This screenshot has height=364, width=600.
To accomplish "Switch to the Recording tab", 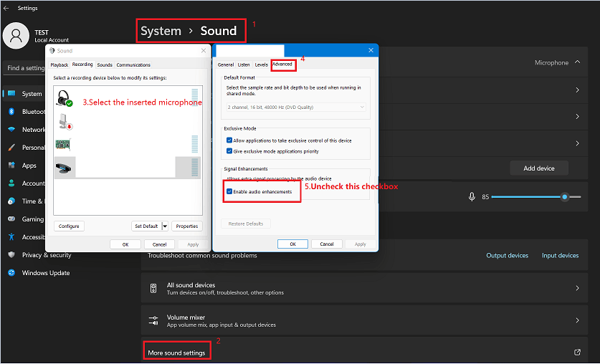I will pos(82,64).
